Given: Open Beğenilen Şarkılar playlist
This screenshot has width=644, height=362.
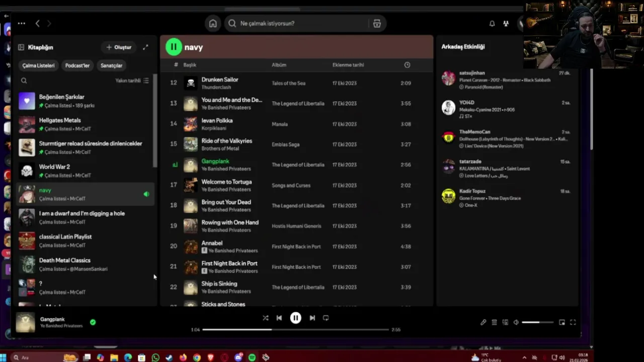Looking at the screenshot, I should 86,101.
